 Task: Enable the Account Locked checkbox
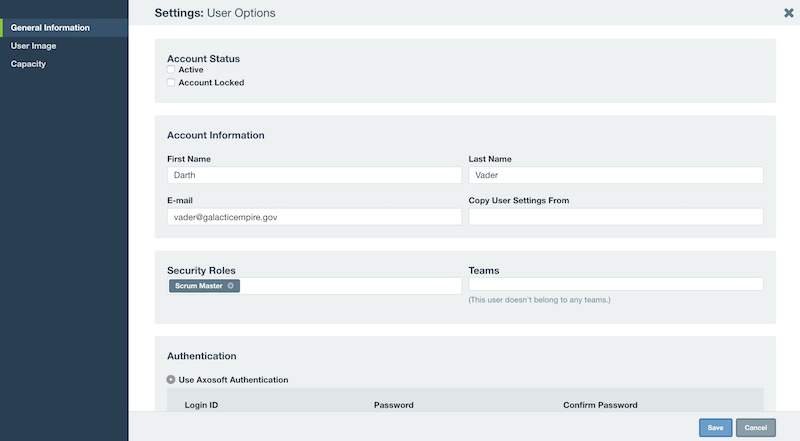click(x=171, y=82)
